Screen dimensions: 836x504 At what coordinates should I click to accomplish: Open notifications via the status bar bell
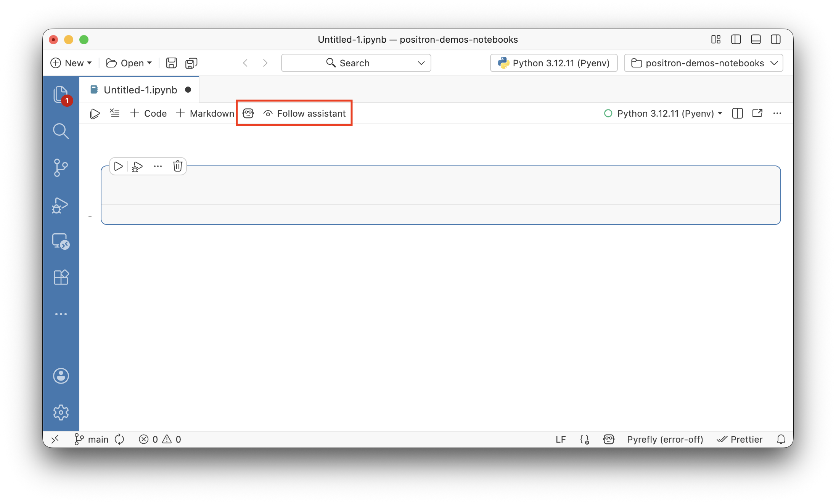[x=781, y=439]
